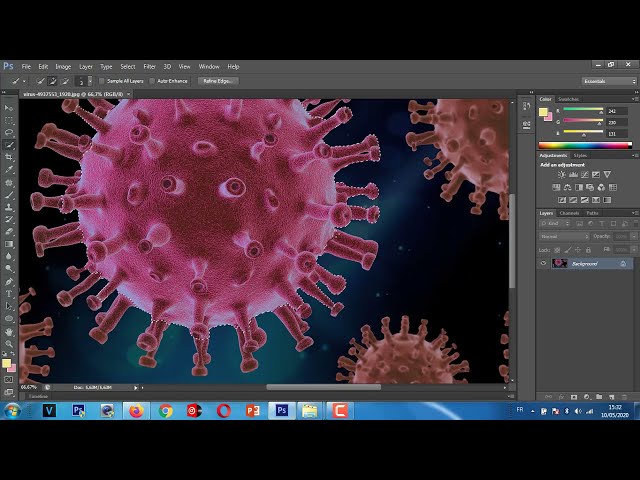
Task: Select the Pen tool
Action: point(9,282)
